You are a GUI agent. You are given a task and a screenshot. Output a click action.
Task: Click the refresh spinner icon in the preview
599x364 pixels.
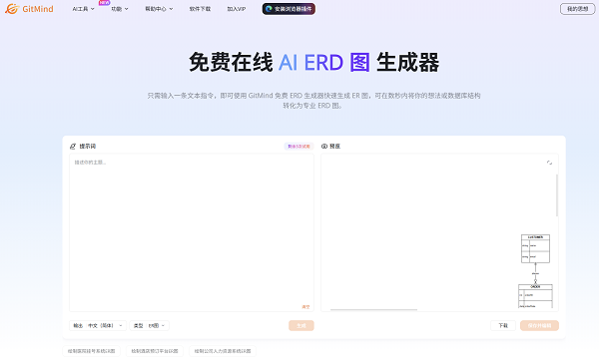pos(549,163)
